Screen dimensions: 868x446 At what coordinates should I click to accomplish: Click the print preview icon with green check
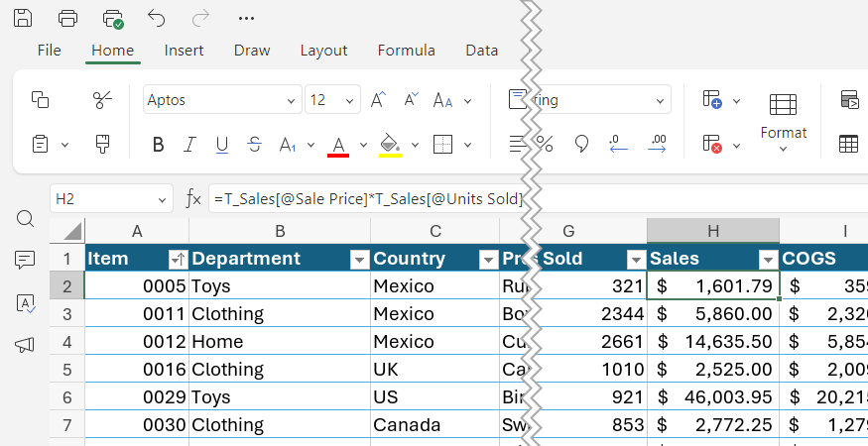coord(113,18)
